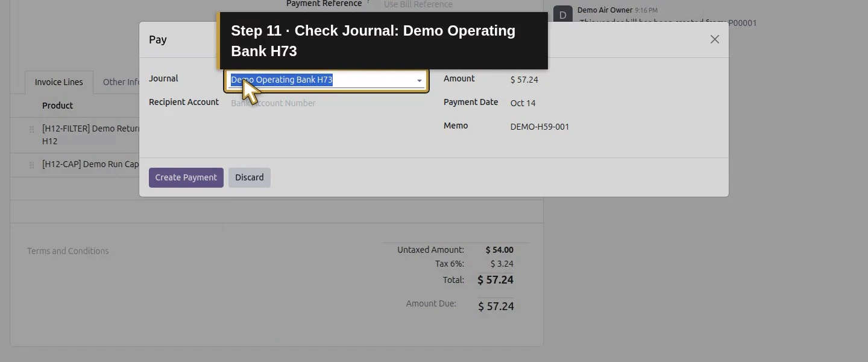Open the Other Info tab
Viewport: 868px width, 362px height.
(x=121, y=82)
